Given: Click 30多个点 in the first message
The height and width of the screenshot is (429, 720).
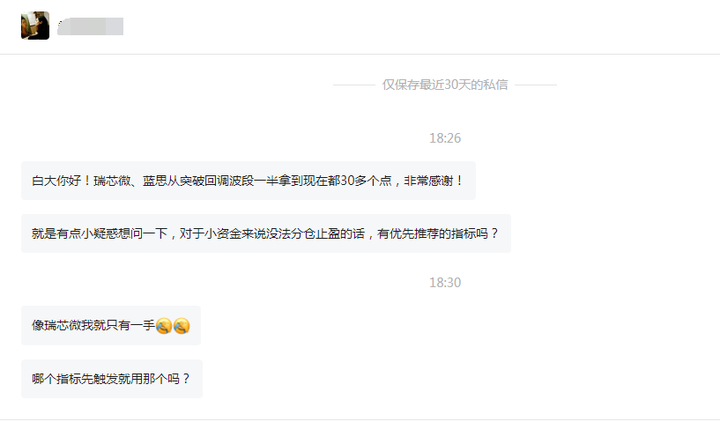Looking at the screenshot, I should point(366,181).
